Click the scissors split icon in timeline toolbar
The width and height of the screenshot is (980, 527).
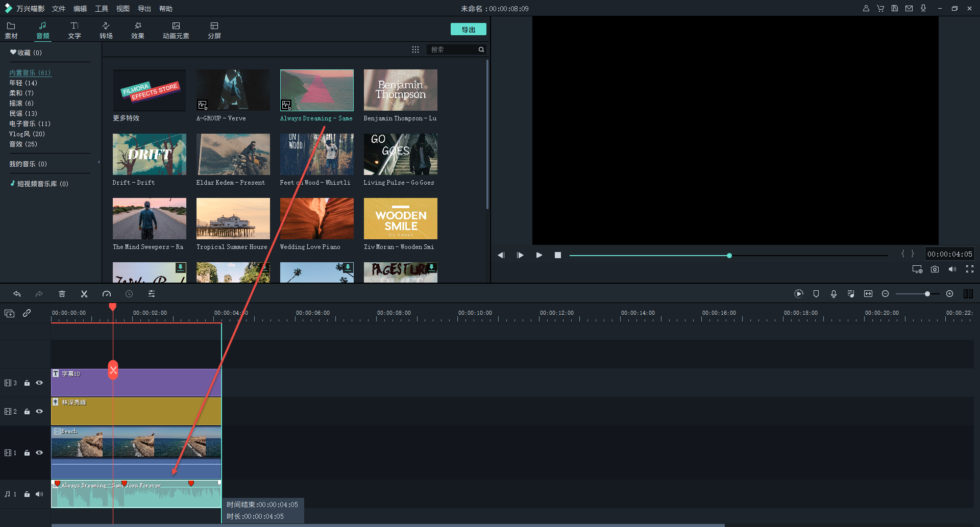pos(84,294)
